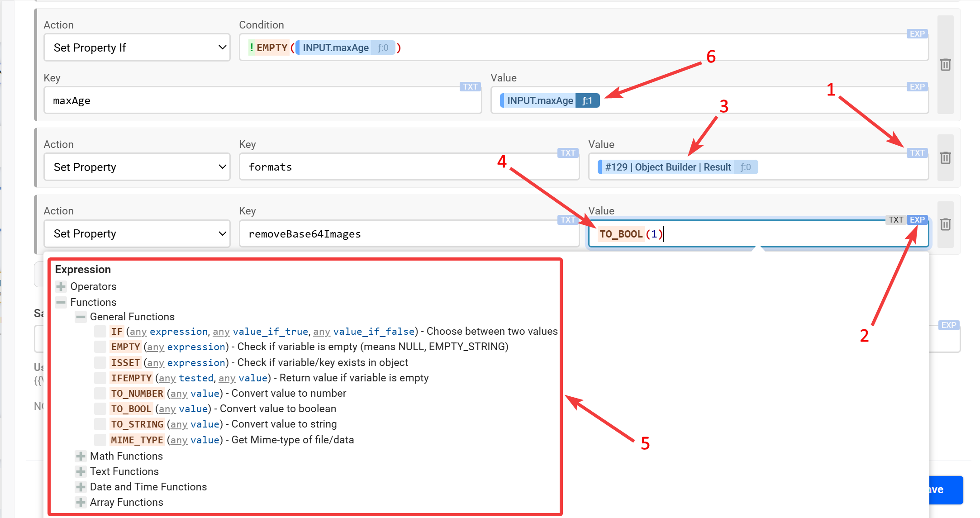Insert the IF function via its square icon
Image resolution: width=980 pixels, height=518 pixels.
coord(100,332)
